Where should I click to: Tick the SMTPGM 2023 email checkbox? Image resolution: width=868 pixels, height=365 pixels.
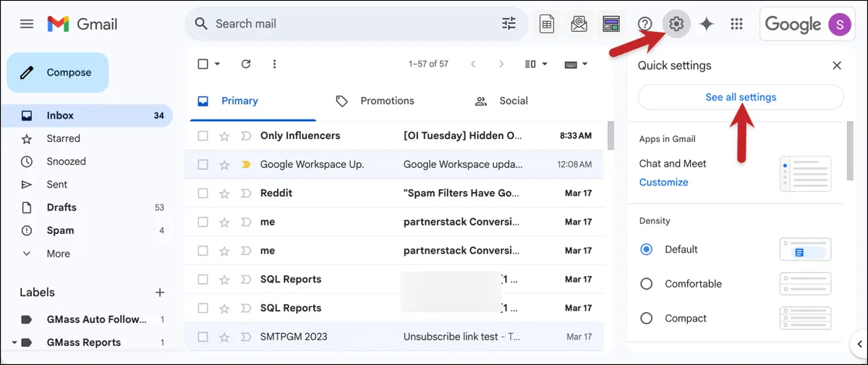(x=203, y=337)
